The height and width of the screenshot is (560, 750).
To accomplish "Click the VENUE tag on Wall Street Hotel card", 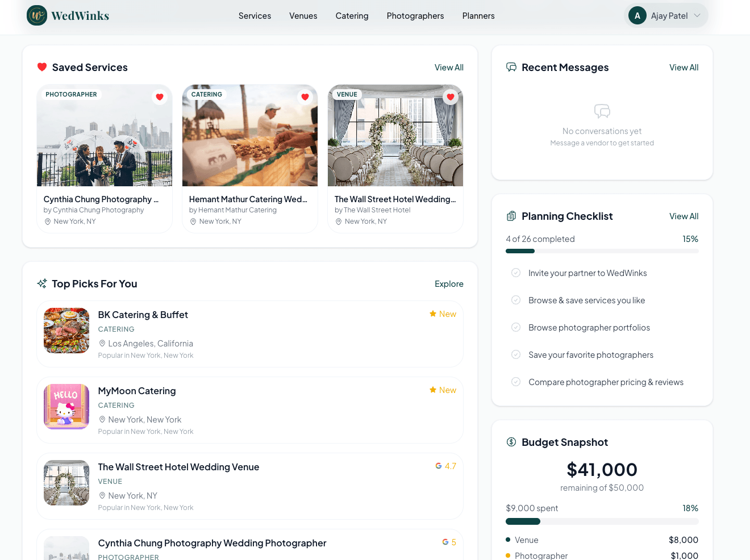I will [347, 94].
